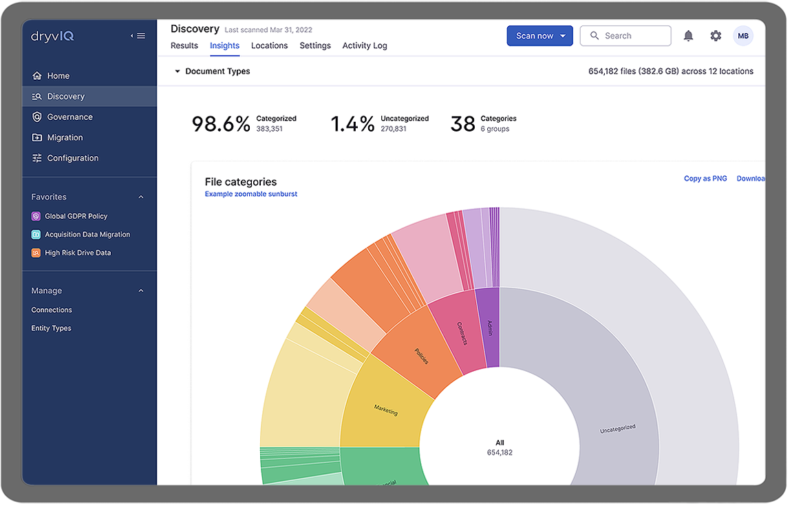Click the orange High Risk Drive Data icon

point(36,253)
